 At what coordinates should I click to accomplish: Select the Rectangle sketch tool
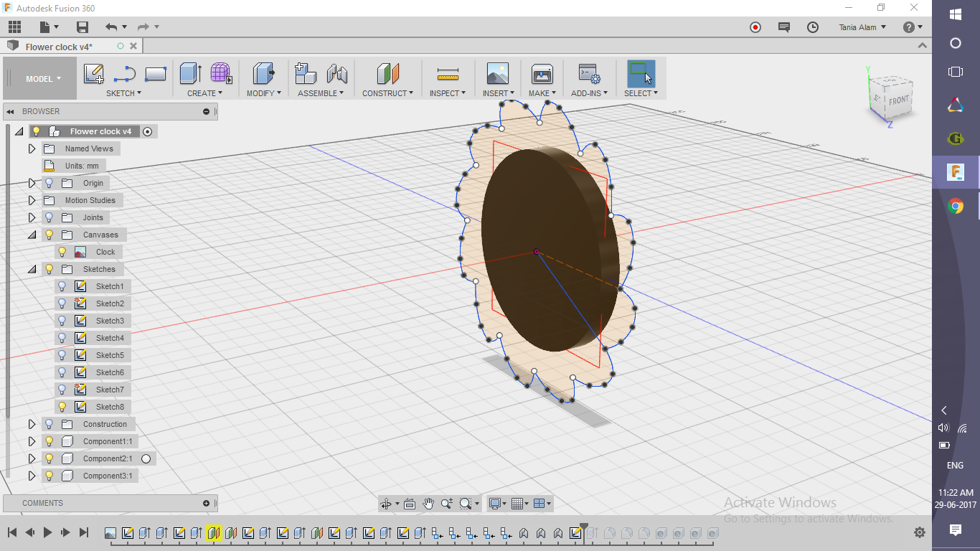point(156,74)
